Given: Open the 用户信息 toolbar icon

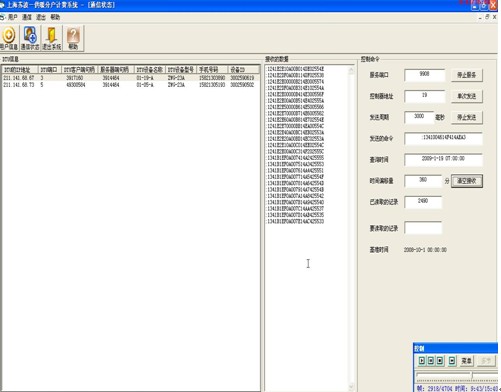Looking at the screenshot, I should (x=9, y=38).
